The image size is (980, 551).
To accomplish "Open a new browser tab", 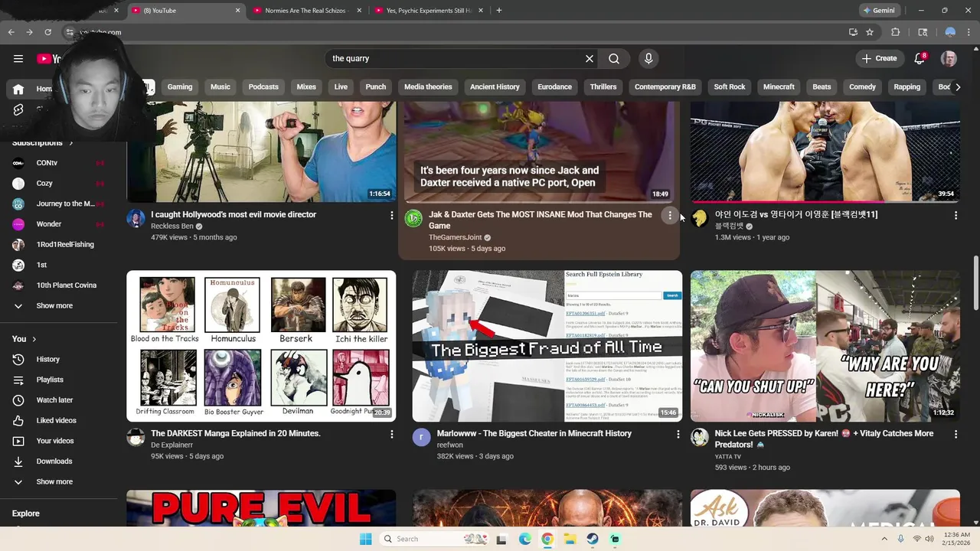I will tap(499, 11).
